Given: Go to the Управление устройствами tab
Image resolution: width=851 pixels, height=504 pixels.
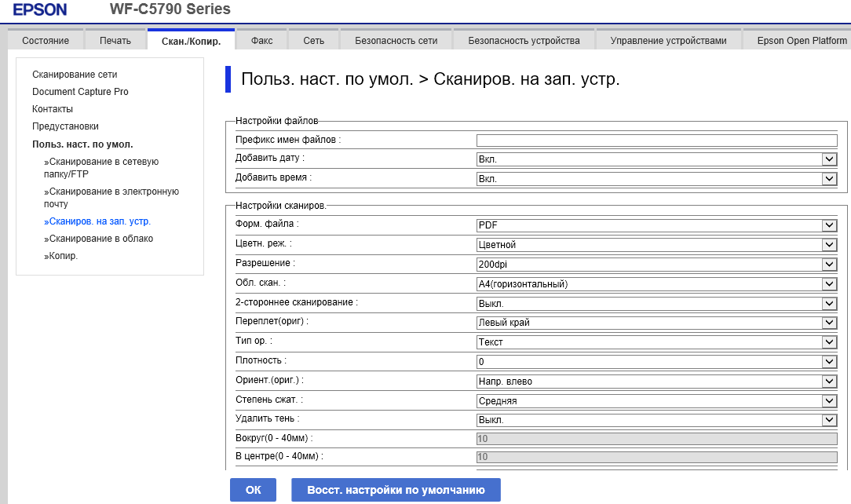Looking at the screenshot, I should pyautogui.click(x=668, y=41).
